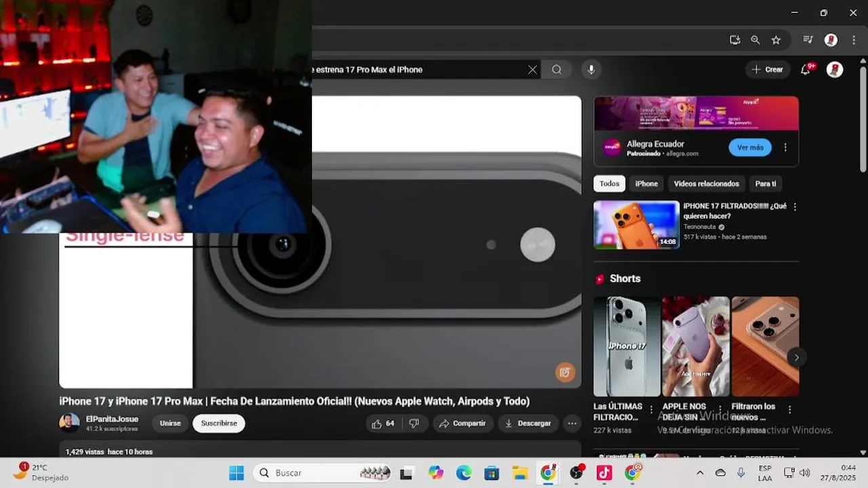This screenshot has height=488, width=868.
Task: Click the Chrome install app icon
Action: click(x=735, y=40)
